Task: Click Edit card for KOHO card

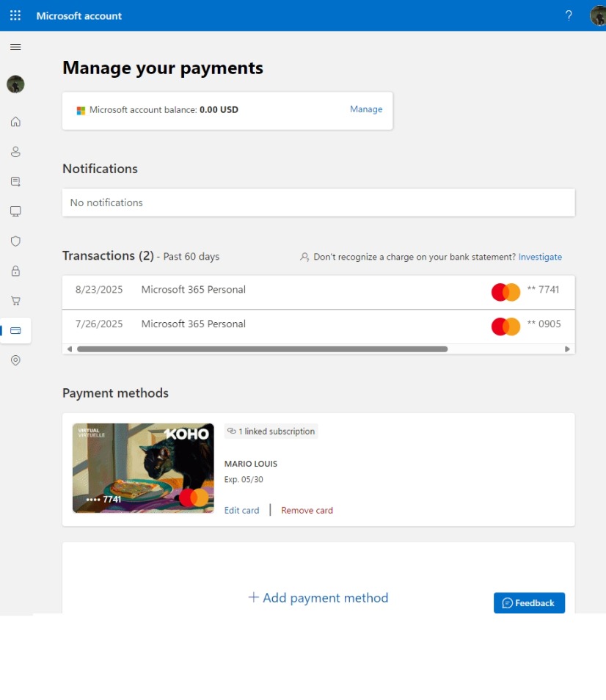Action: pos(241,510)
